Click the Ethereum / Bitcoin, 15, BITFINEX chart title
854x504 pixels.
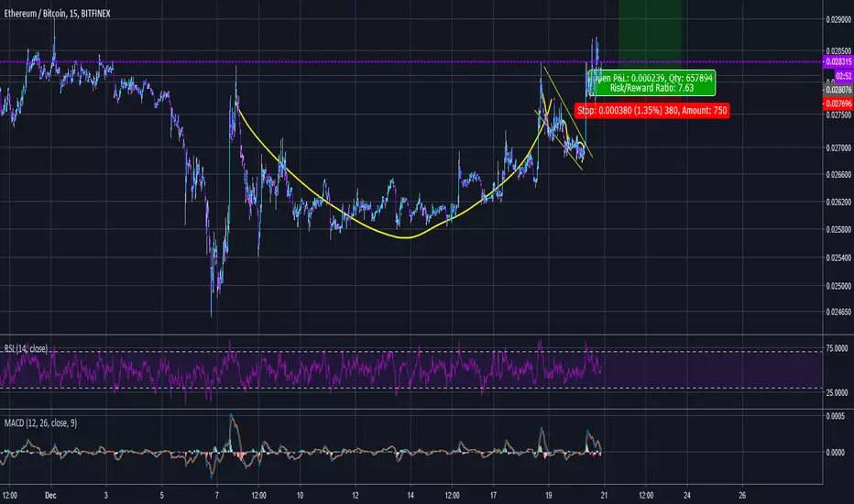tap(57, 14)
